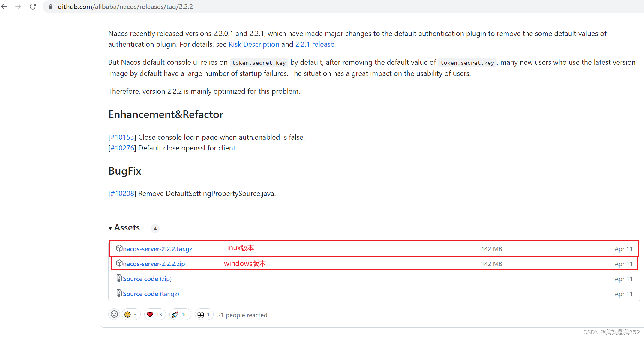Click the package icon beside nacos-server-2.2.2.zip
This screenshot has height=338, width=644.
pos(119,263)
